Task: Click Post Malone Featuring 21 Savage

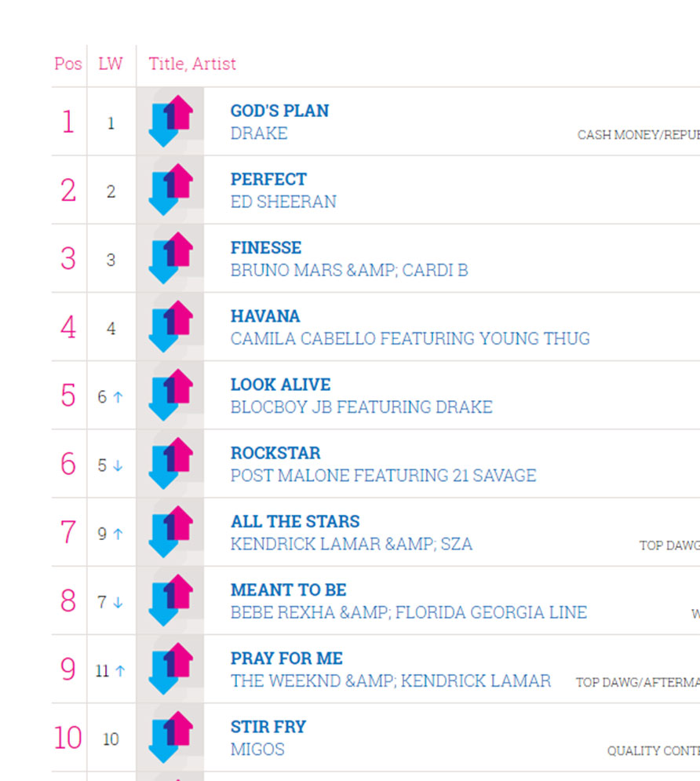Action: coord(383,476)
